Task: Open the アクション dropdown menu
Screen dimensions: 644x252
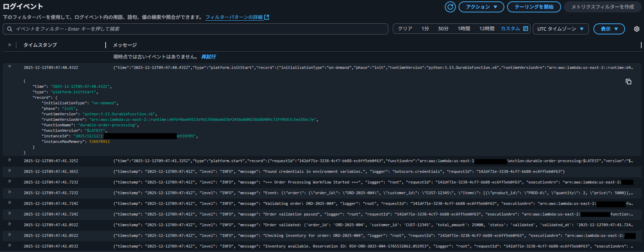Action: coord(481,7)
